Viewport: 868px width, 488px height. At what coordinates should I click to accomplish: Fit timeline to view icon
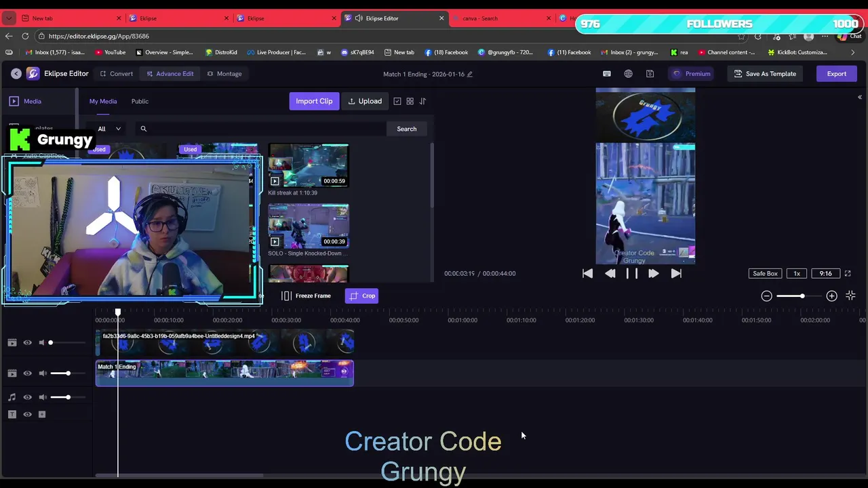tap(850, 296)
